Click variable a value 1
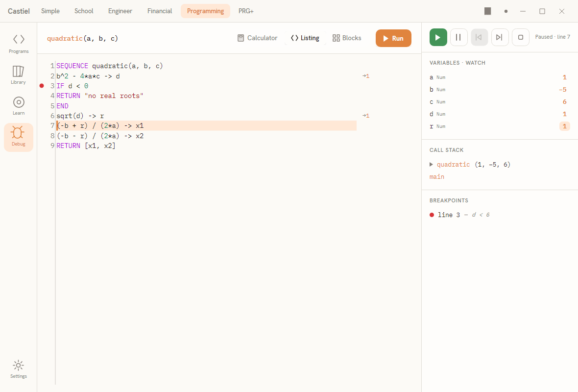578x392 pixels. coord(564,77)
